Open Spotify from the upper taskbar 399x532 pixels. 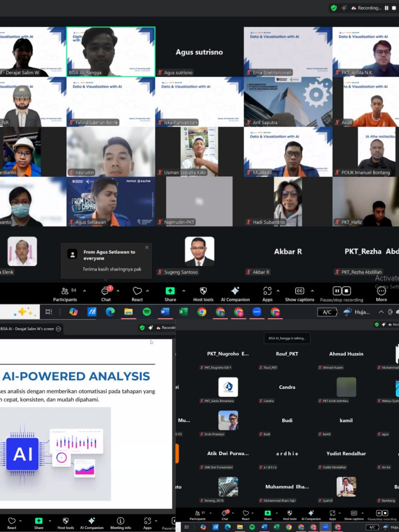pyautogui.click(x=147, y=312)
